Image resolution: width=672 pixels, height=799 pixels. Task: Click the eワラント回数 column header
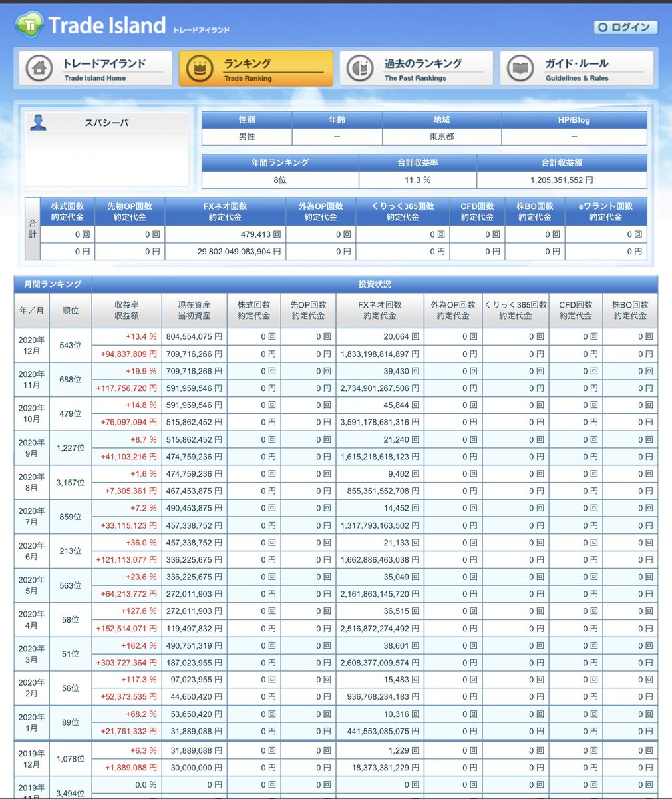point(605,212)
